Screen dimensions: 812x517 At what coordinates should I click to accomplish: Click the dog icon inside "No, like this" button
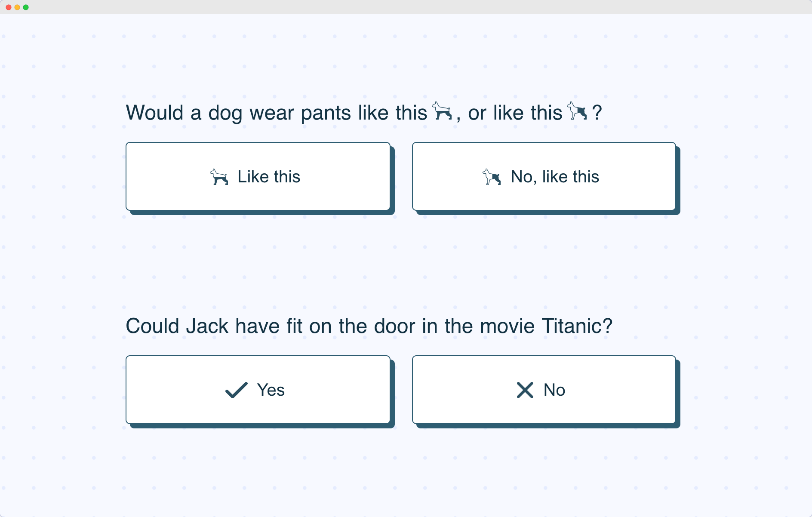pos(492,177)
